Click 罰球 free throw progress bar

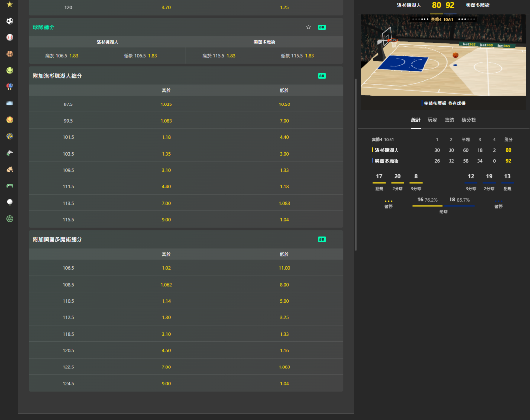pyautogui.click(x=443, y=206)
